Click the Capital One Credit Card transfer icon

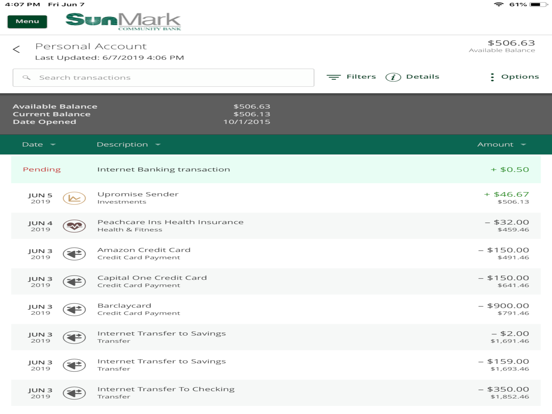pos(74,282)
